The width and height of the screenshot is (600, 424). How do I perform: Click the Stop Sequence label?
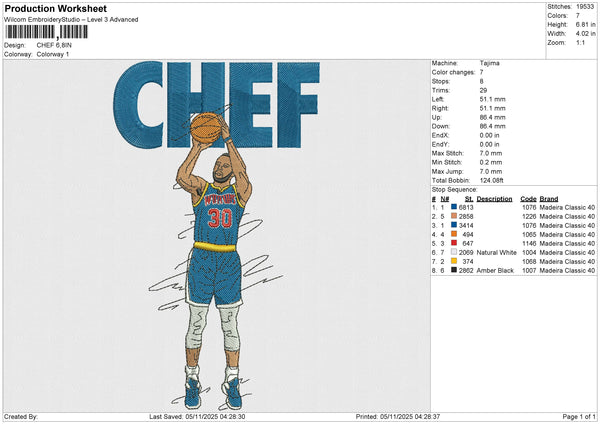pos(455,190)
